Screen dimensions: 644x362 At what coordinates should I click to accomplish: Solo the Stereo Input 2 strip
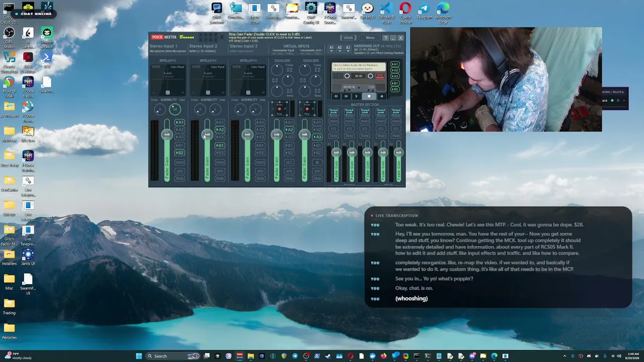coord(220,171)
